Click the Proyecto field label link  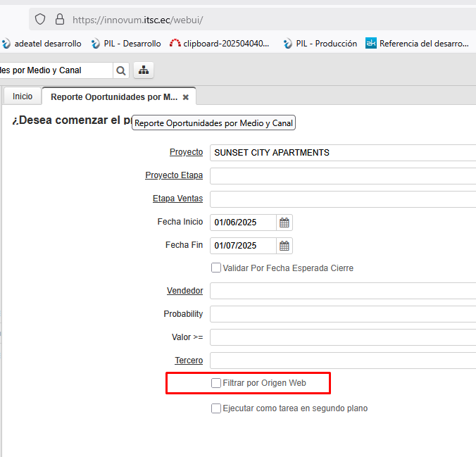186,152
